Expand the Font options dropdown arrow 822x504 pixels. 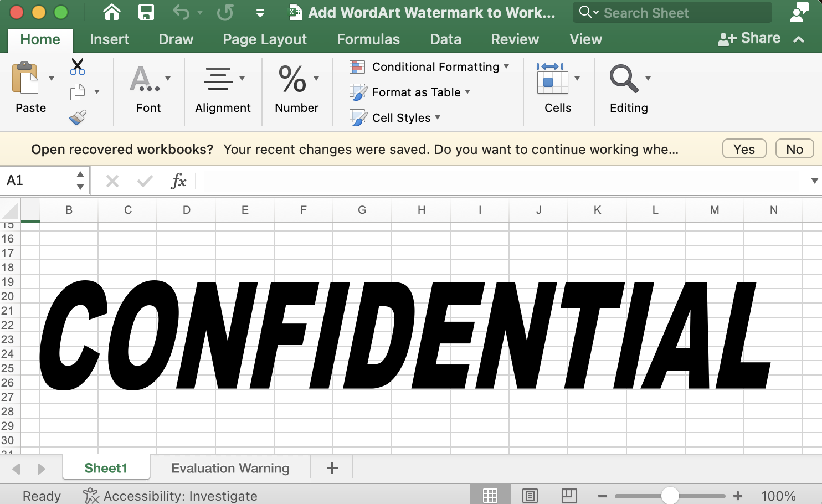click(x=168, y=78)
